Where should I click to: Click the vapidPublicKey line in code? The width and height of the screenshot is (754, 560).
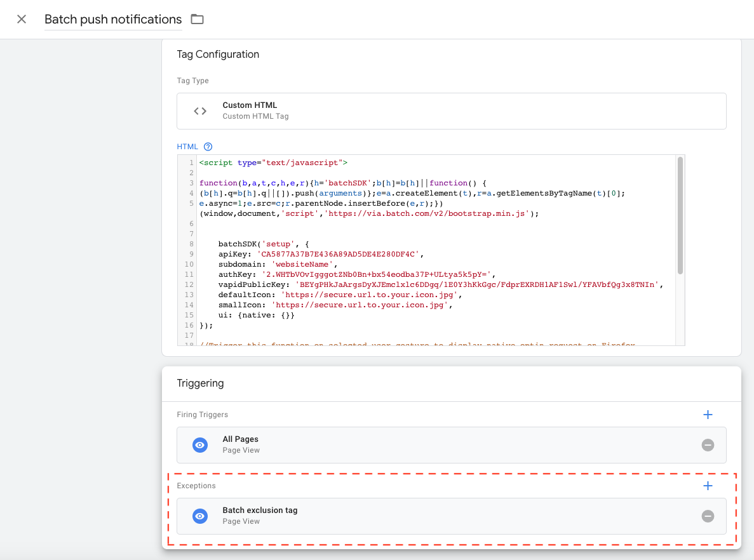point(440,284)
